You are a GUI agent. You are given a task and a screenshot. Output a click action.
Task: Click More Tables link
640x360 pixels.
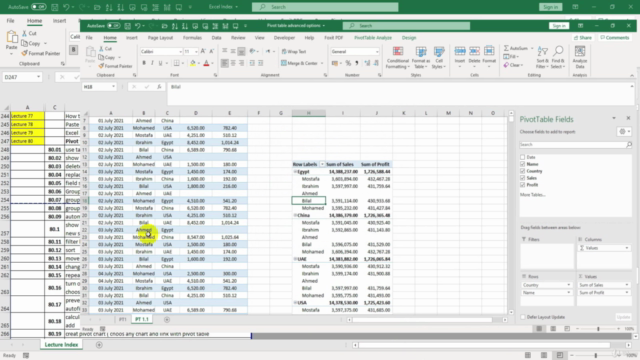tap(532, 195)
